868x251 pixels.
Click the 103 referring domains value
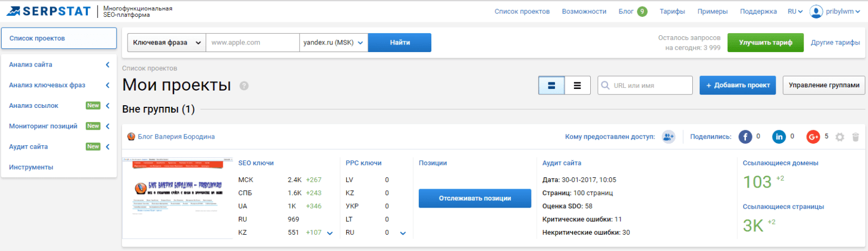pyautogui.click(x=757, y=182)
